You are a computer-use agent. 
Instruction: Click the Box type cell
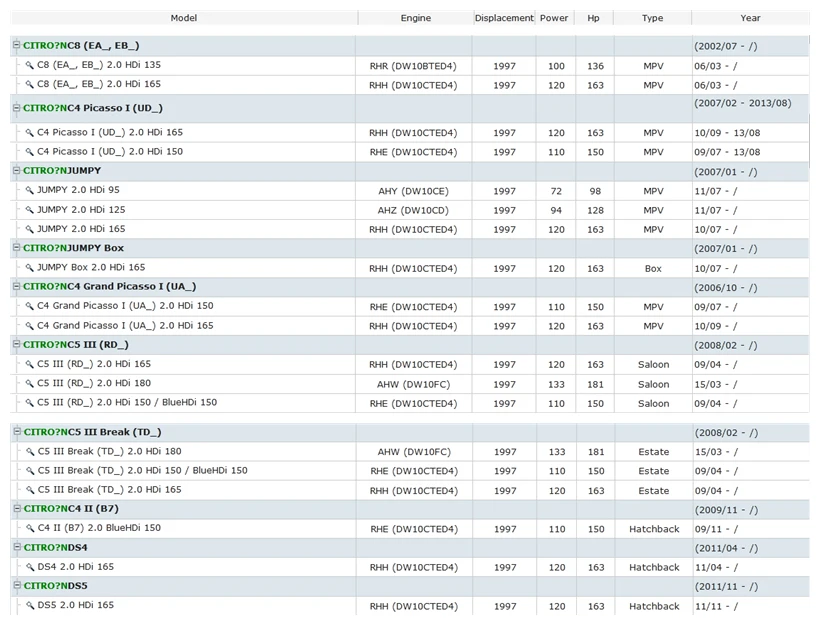(x=653, y=269)
